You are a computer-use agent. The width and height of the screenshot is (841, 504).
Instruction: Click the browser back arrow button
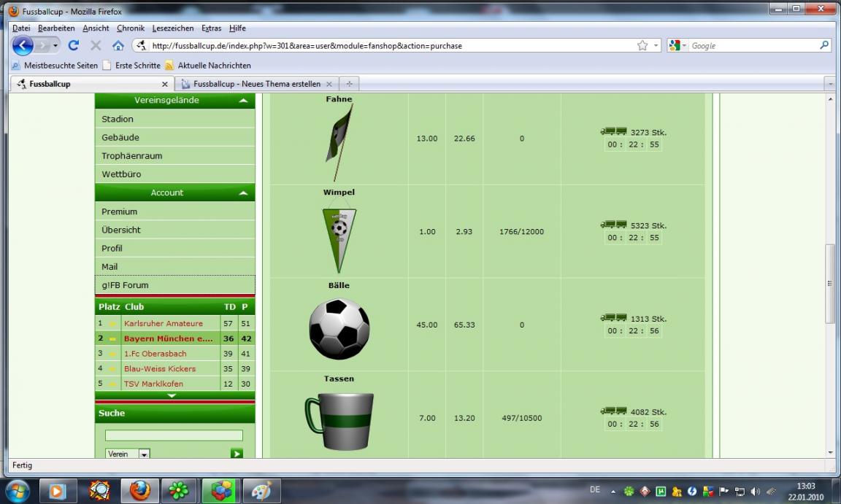pyautogui.click(x=23, y=45)
